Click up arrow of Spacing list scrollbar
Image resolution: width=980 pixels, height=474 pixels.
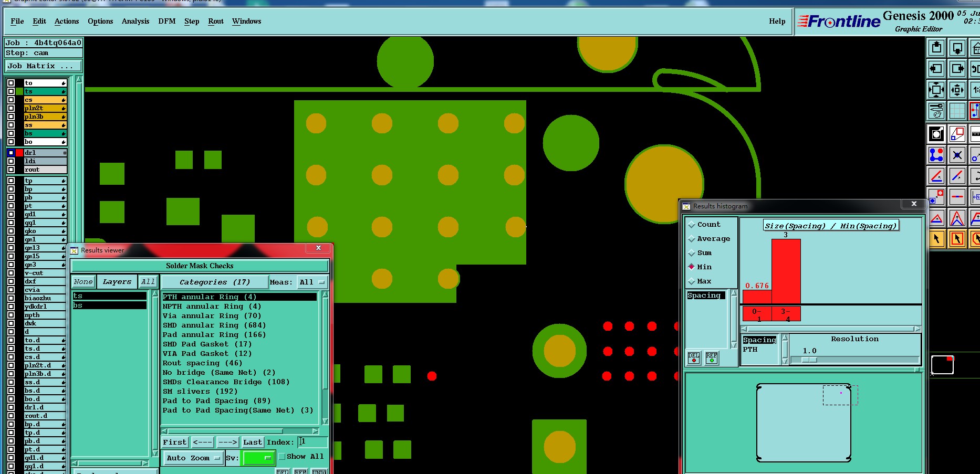pos(734,293)
